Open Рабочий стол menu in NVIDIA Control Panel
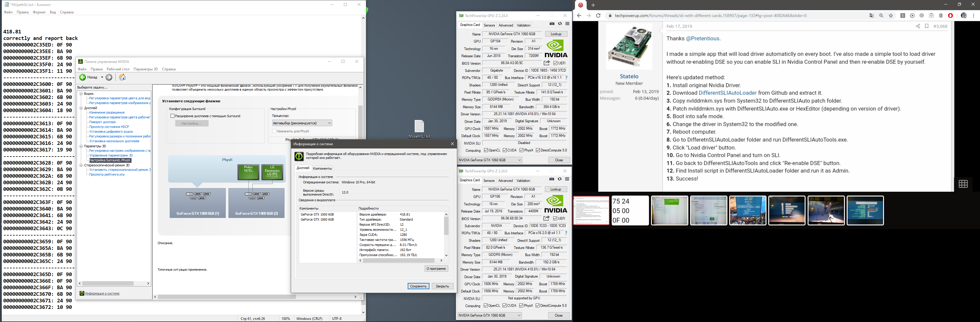 point(118,69)
